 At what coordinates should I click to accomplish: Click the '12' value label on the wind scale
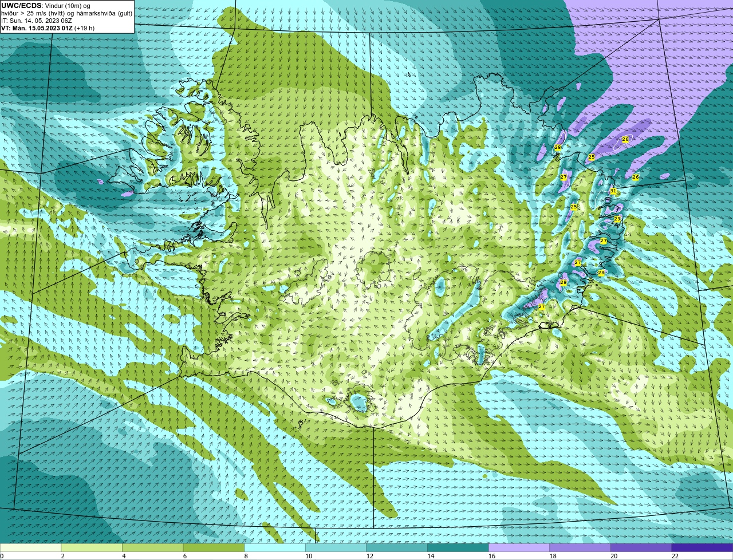click(370, 556)
